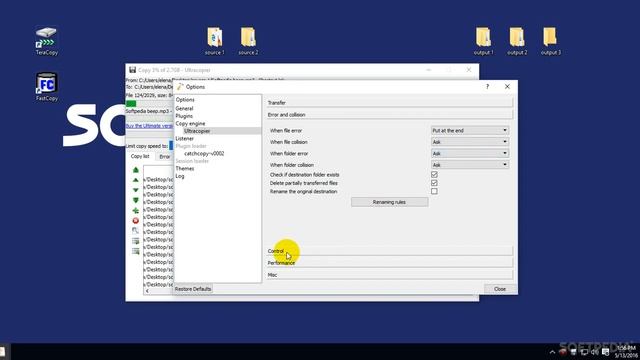Viewport: 640px width, 360px height.
Task: Switch to Error tab in Ultracopier window
Action: (x=164, y=156)
